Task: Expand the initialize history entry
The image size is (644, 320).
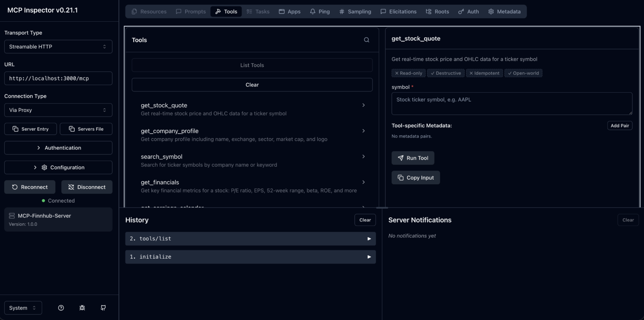Action: point(251,257)
